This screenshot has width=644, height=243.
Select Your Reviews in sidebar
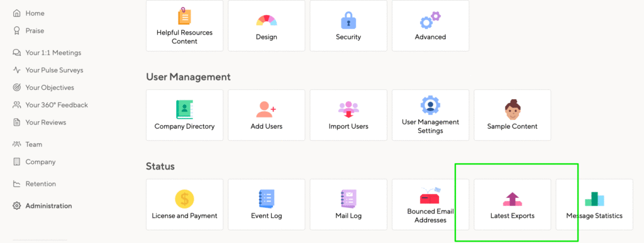pyautogui.click(x=40, y=122)
